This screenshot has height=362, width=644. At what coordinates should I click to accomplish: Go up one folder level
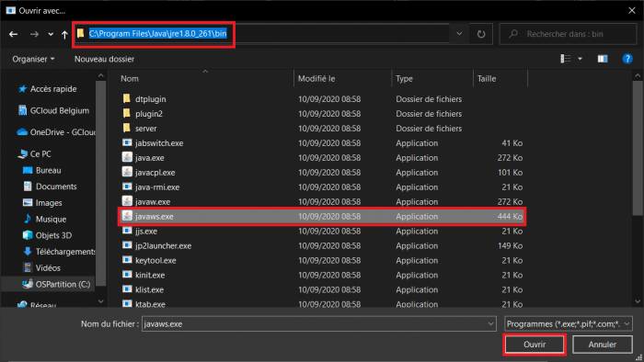click(x=64, y=34)
